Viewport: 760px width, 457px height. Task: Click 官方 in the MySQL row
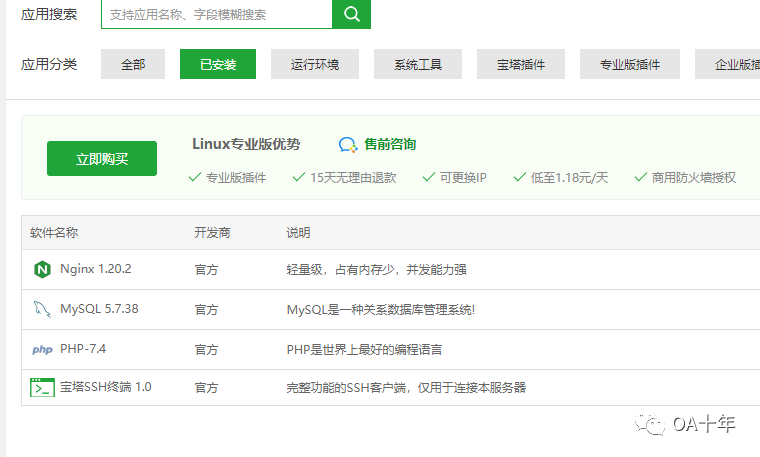tap(206, 310)
